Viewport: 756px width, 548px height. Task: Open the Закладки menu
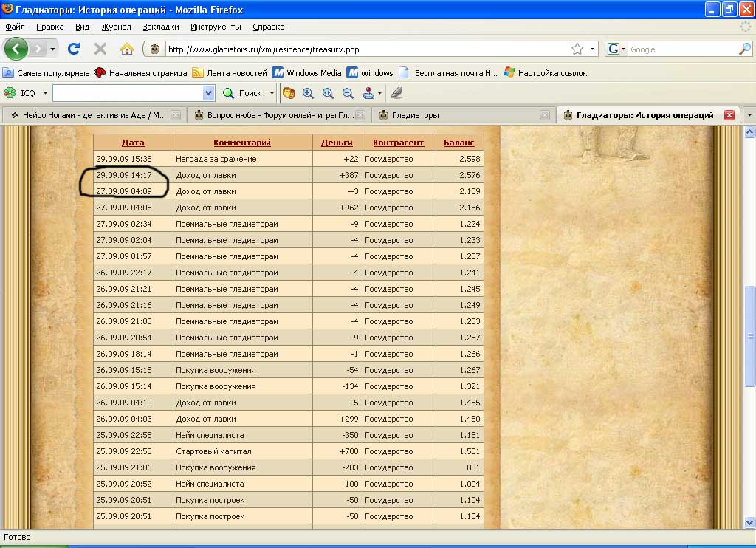point(161,27)
